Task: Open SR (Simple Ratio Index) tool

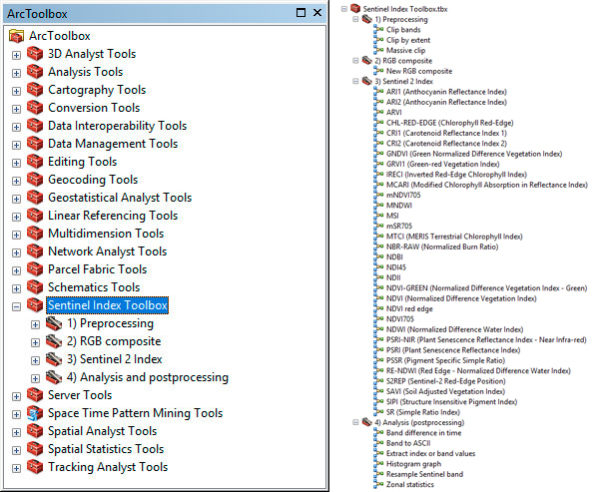Action: (x=423, y=412)
